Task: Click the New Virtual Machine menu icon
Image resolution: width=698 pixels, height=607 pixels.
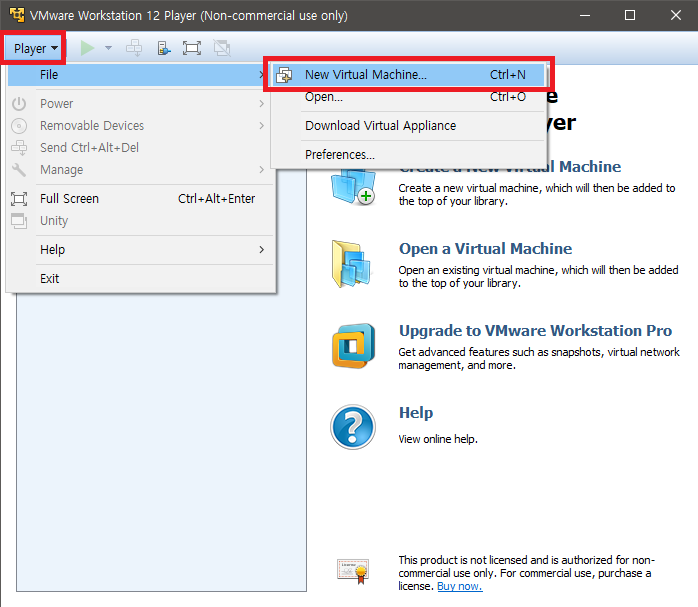Action: (x=284, y=75)
